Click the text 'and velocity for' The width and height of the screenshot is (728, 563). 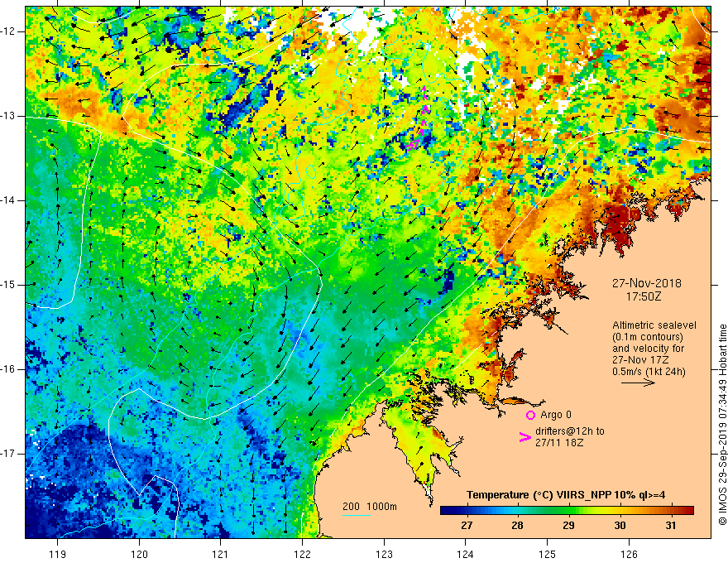click(648, 349)
